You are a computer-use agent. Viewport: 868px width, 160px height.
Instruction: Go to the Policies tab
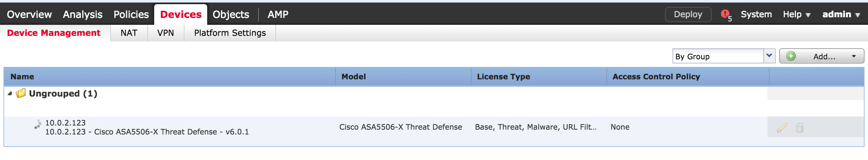[x=131, y=14]
